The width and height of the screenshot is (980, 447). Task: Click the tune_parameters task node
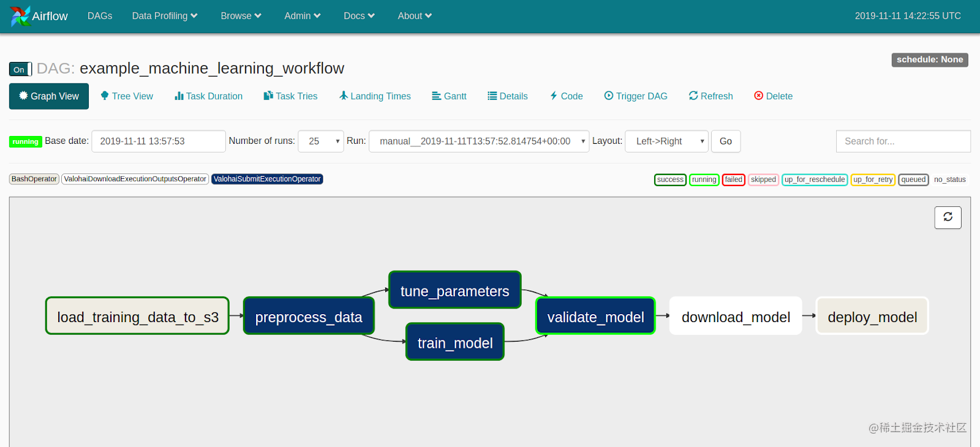point(455,290)
